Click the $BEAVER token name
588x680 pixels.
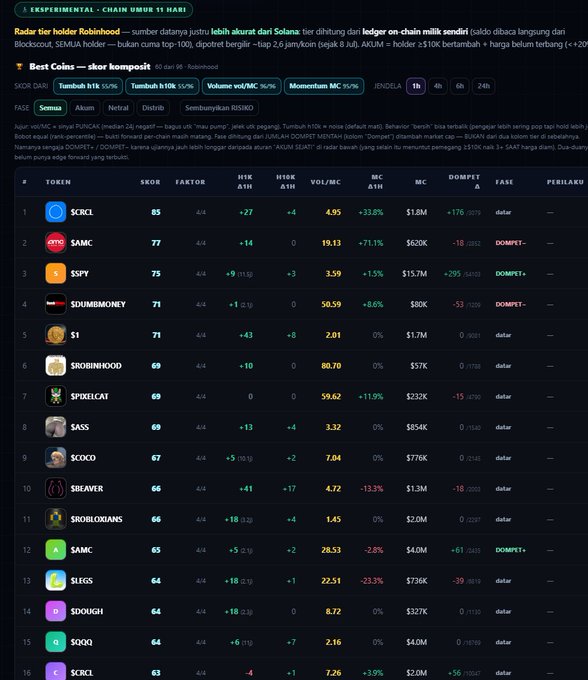pos(87,488)
